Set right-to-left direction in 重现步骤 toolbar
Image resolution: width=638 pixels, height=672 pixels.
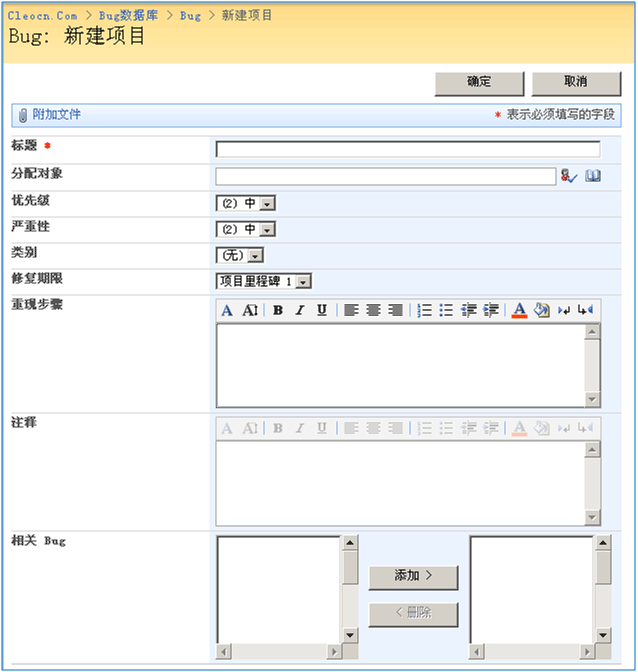point(585,310)
